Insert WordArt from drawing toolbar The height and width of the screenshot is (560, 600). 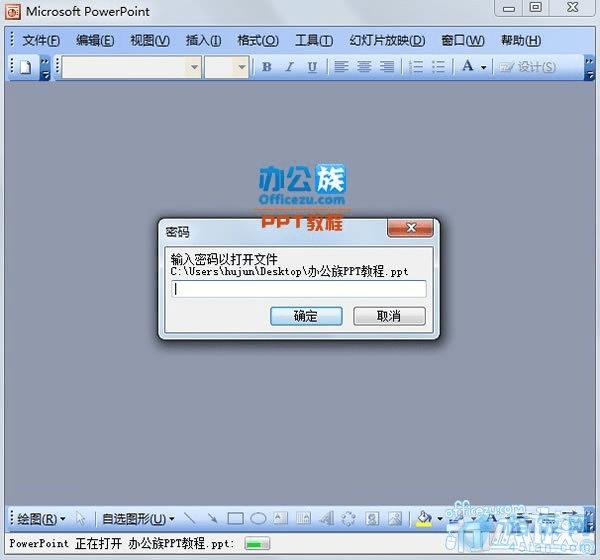[326, 519]
